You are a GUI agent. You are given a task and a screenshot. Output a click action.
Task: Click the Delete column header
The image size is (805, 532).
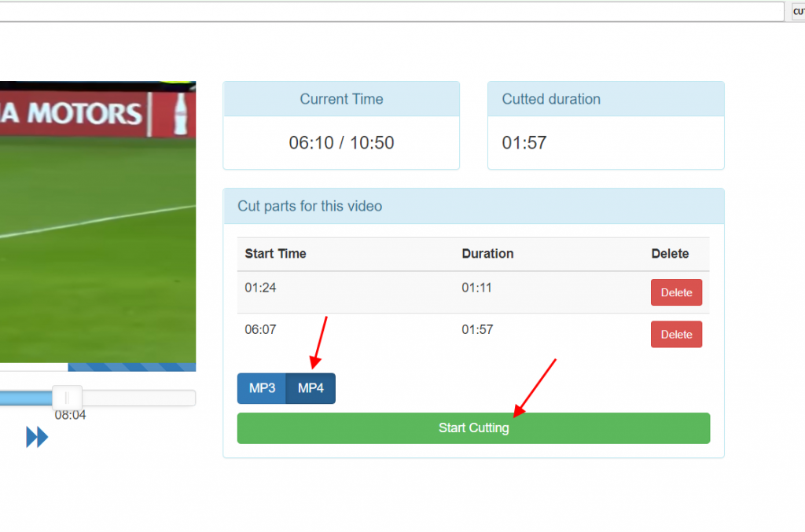tap(670, 254)
